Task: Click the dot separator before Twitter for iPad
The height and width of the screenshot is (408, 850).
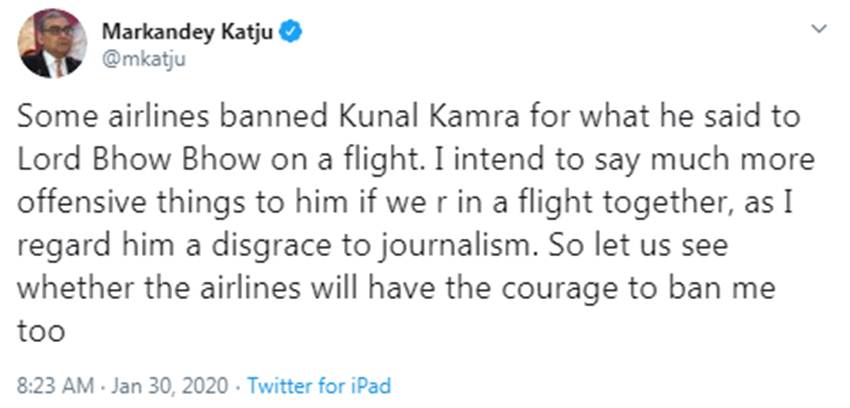Action: tap(237, 384)
